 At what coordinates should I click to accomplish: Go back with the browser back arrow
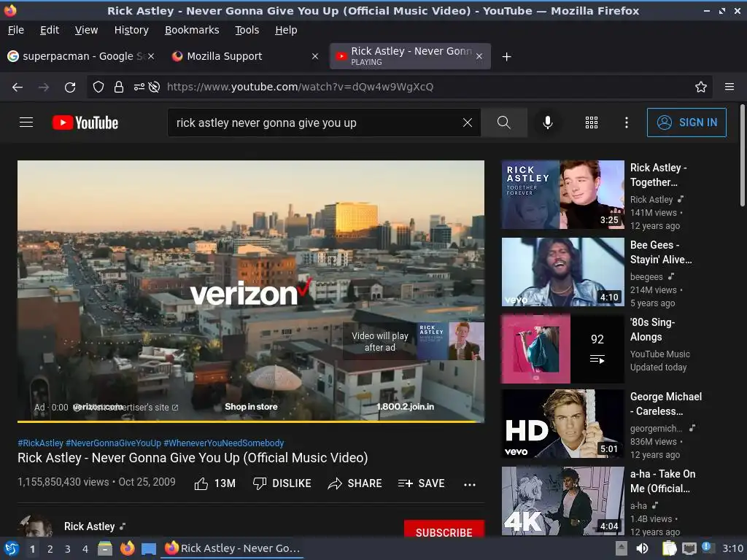tap(18, 87)
